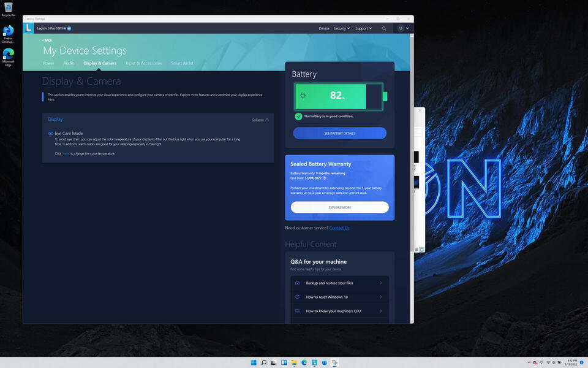Image resolution: width=588 pixels, height=368 pixels.
Task: Switch to the Power tab
Action: 48,63
